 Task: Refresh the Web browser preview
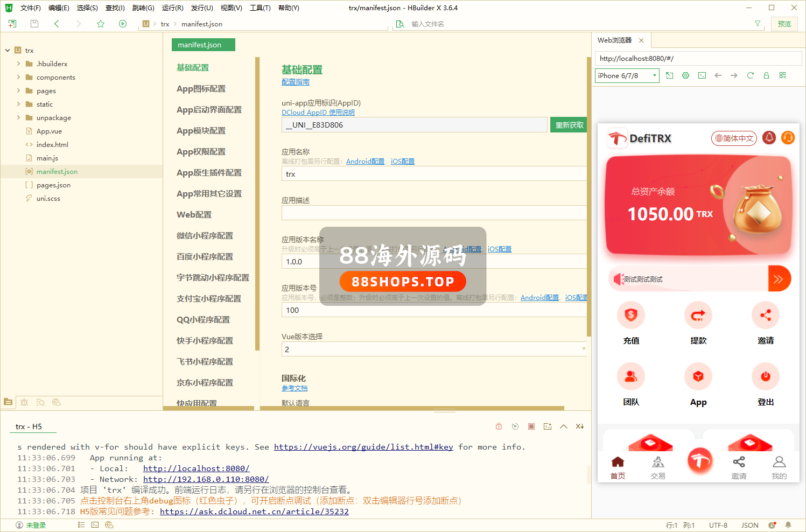750,75
